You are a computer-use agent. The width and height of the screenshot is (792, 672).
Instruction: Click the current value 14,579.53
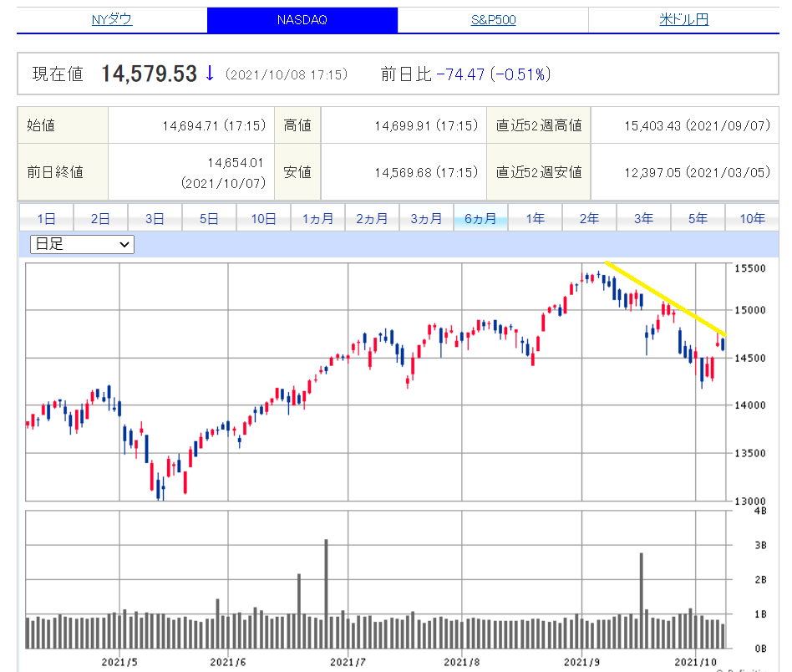click(149, 74)
